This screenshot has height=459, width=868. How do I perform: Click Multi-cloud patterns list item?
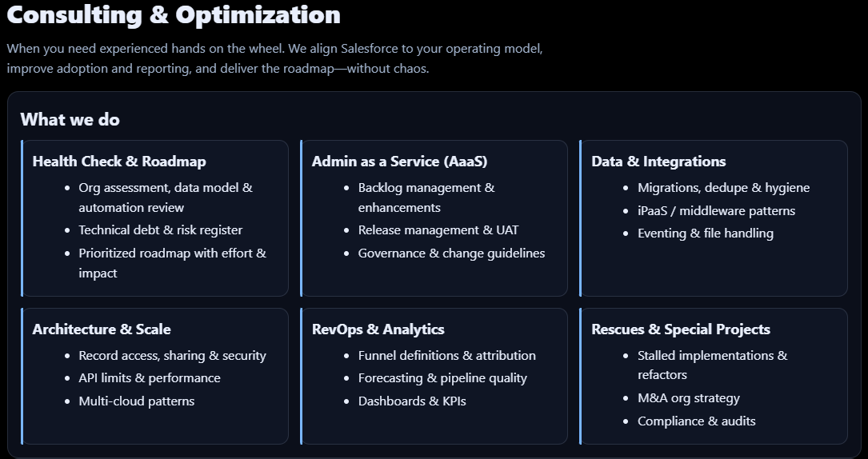136,401
